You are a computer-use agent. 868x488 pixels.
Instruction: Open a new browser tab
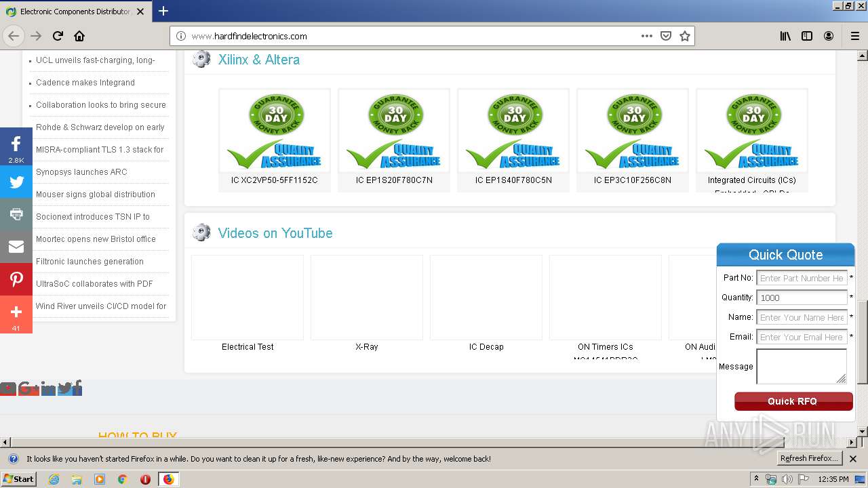(163, 11)
